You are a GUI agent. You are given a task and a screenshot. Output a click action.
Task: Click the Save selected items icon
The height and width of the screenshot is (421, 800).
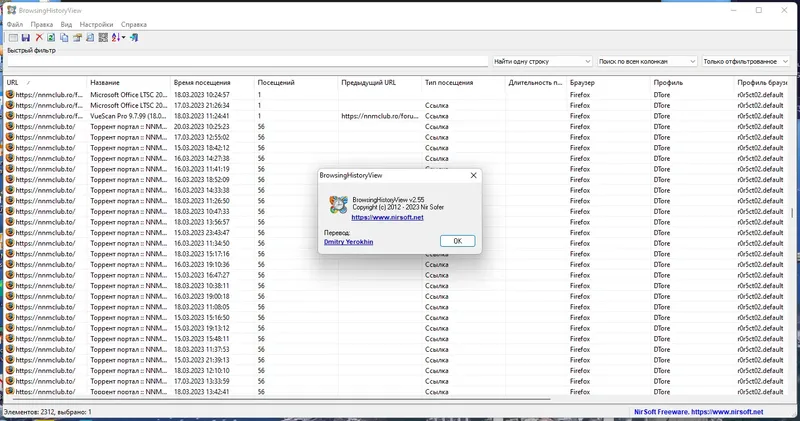(26, 37)
